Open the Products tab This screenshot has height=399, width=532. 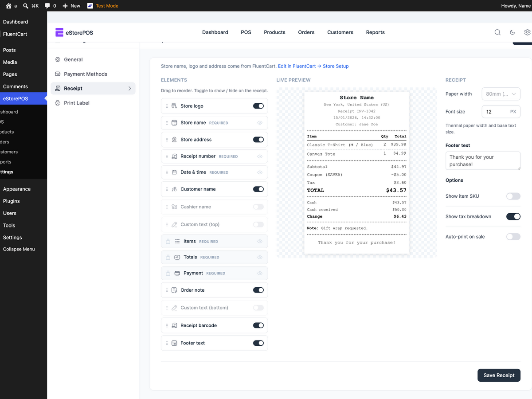[274, 32]
